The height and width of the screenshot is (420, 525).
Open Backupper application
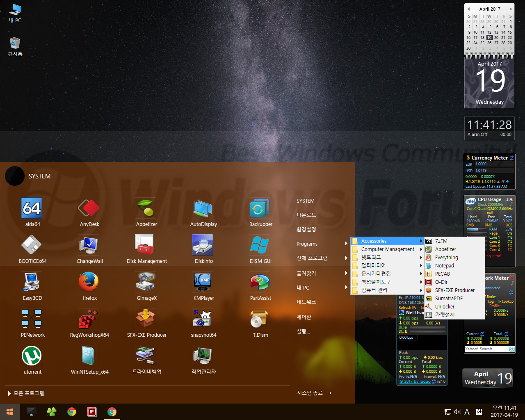[260, 212]
